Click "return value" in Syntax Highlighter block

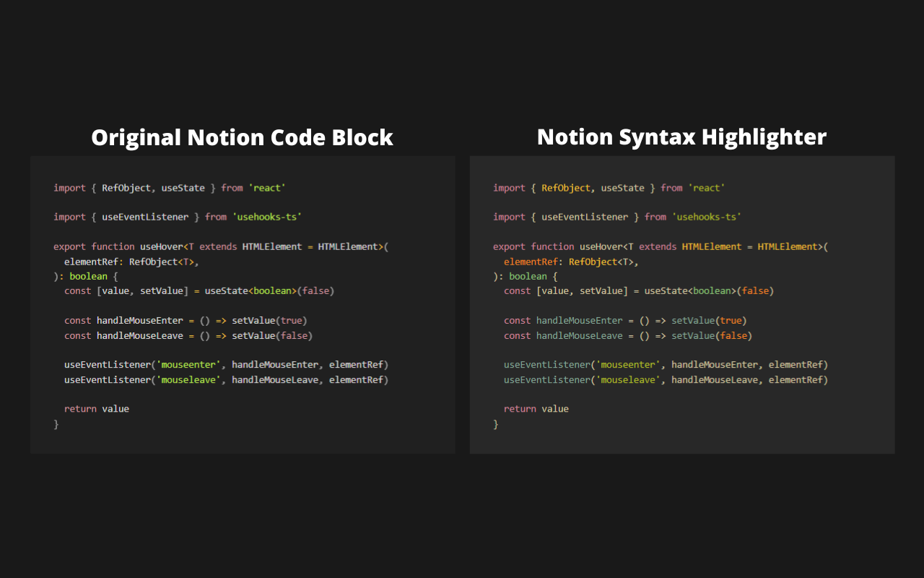pos(536,409)
